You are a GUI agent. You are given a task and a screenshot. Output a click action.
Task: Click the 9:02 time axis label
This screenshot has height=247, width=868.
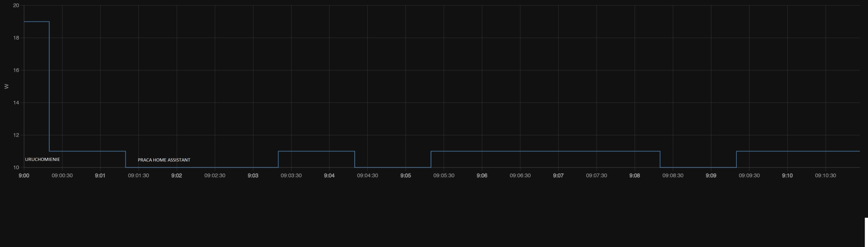pyautogui.click(x=177, y=176)
